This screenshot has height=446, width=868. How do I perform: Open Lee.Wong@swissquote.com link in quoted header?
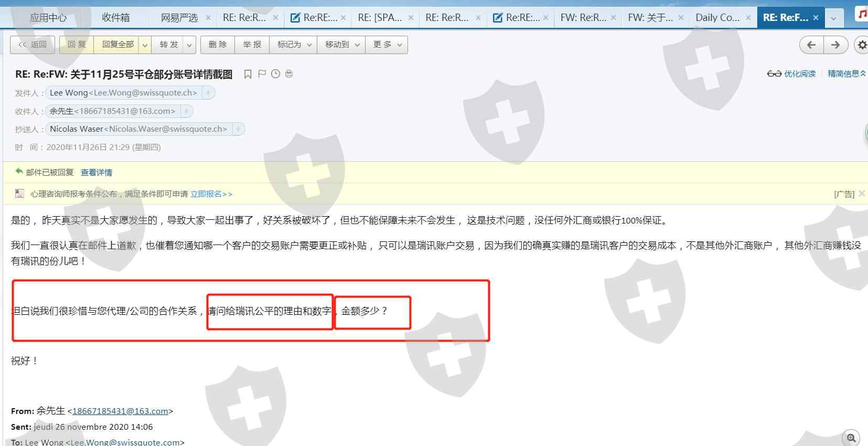[125, 442]
